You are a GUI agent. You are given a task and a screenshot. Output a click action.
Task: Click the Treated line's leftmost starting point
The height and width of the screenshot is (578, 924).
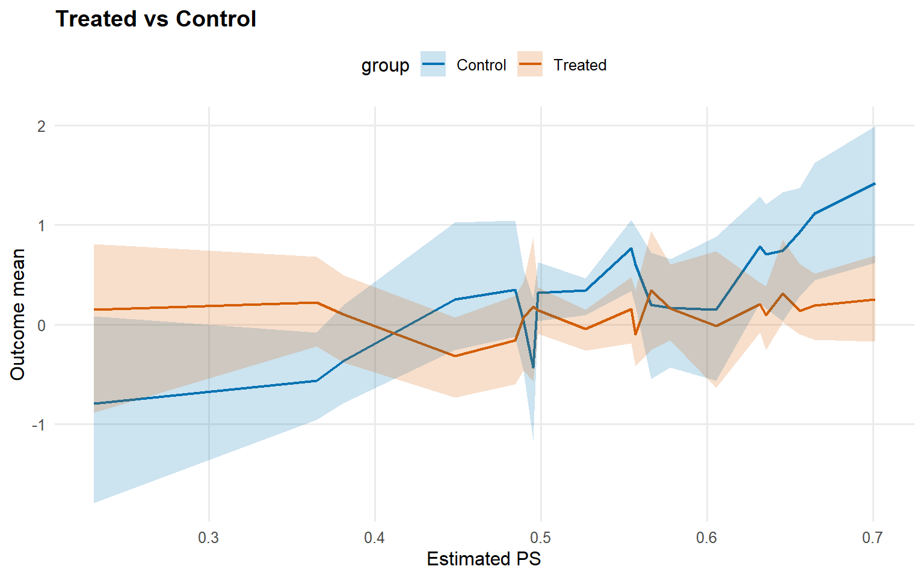[x=94, y=309]
